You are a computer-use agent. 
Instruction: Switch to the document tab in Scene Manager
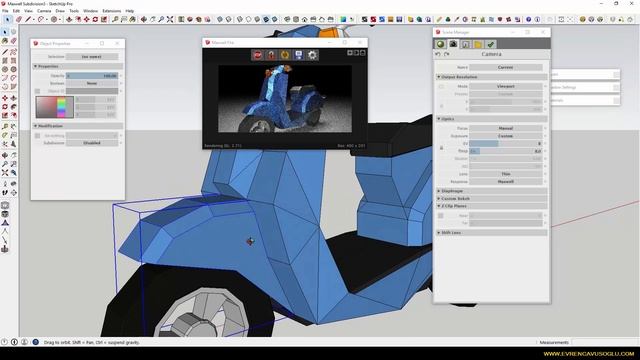[x=466, y=44]
